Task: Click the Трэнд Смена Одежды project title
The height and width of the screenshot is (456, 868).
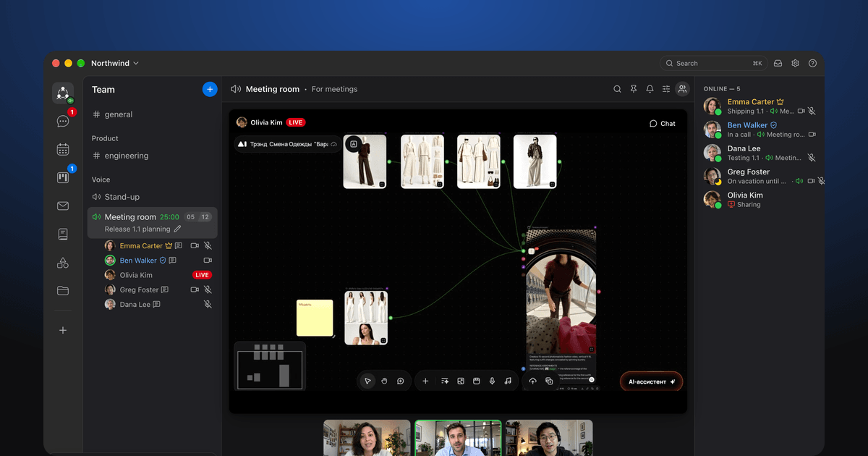Action: coord(289,144)
